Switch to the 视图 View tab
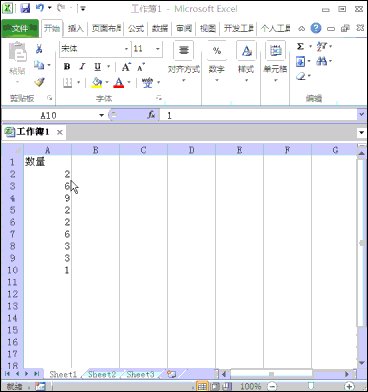Screen dimensions: 368x392 (208, 29)
